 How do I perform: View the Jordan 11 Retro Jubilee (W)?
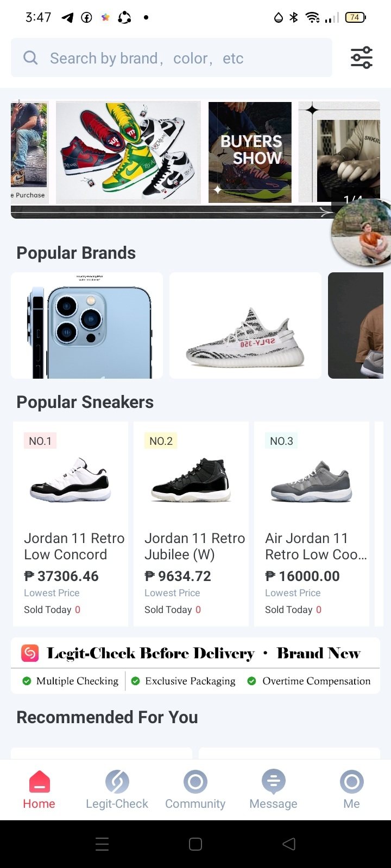pyautogui.click(x=191, y=524)
